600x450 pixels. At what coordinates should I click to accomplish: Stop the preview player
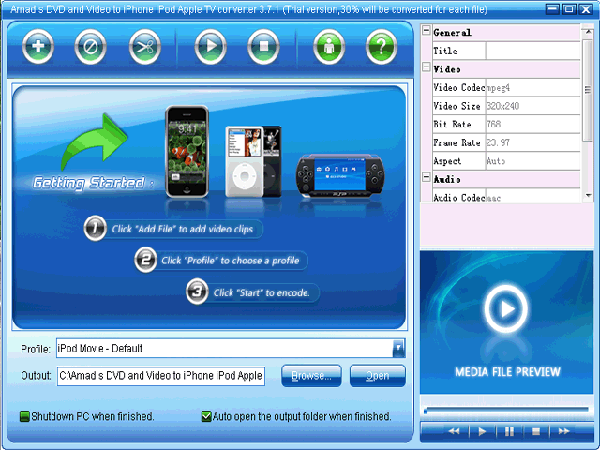tap(536, 431)
